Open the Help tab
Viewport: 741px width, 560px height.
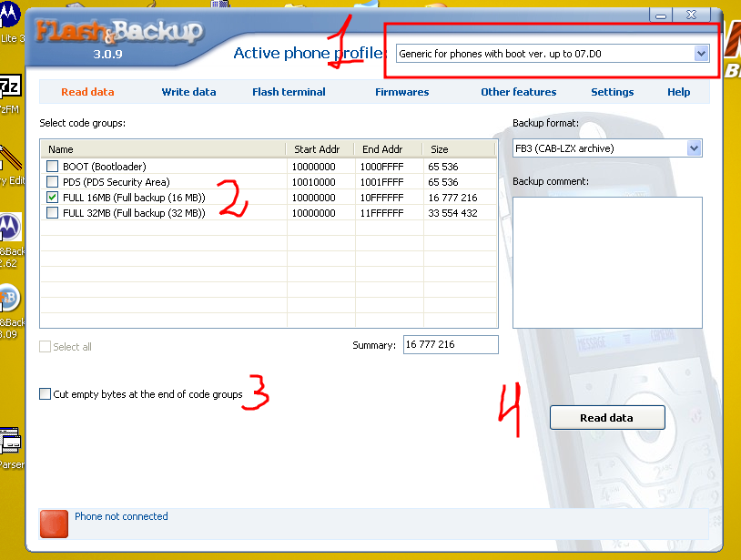tap(678, 92)
